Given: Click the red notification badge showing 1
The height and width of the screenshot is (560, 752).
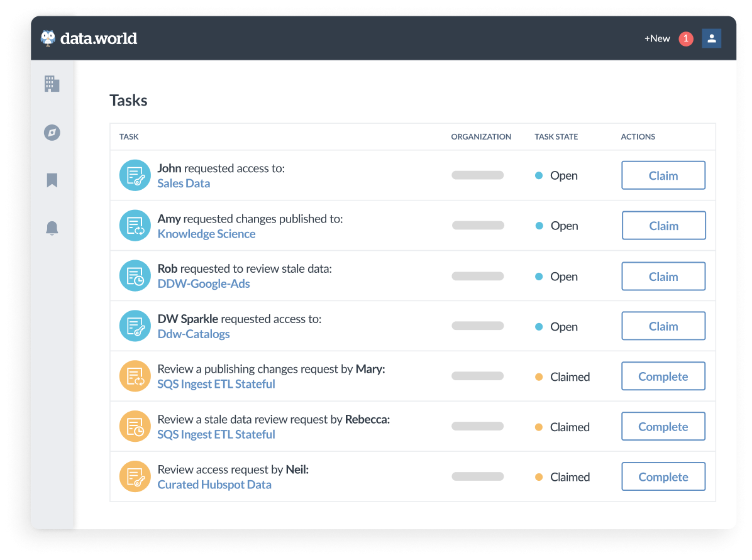Looking at the screenshot, I should pyautogui.click(x=686, y=38).
